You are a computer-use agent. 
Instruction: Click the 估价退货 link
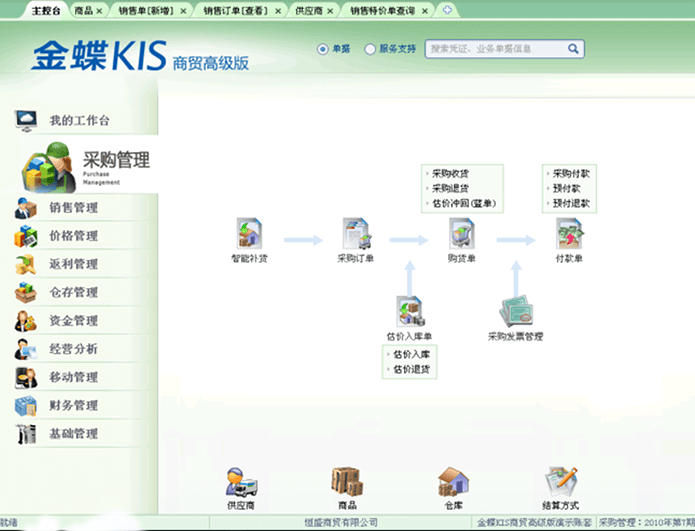[412, 369]
